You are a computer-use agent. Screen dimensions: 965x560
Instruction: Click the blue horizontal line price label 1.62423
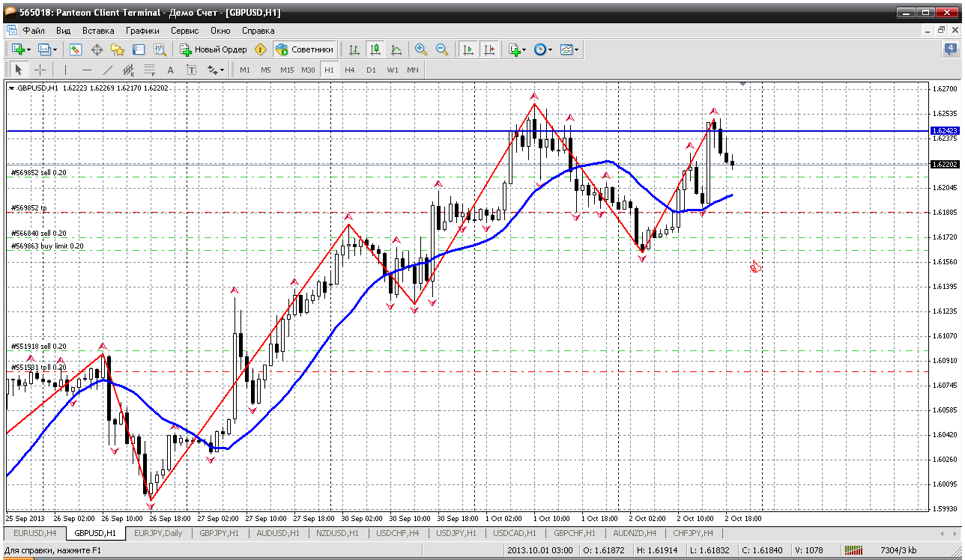(x=944, y=130)
